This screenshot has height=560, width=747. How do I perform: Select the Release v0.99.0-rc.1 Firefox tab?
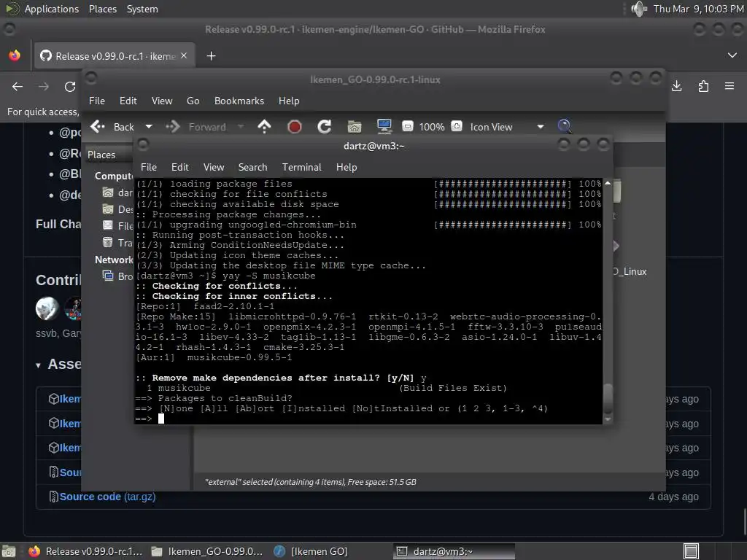tap(114, 56)
